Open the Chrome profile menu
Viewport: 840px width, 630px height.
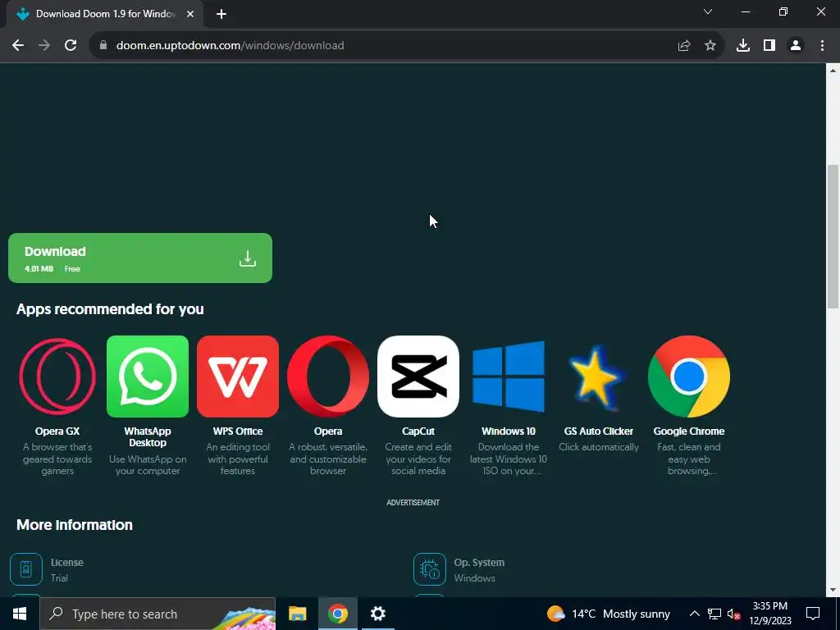pos(796,46)
